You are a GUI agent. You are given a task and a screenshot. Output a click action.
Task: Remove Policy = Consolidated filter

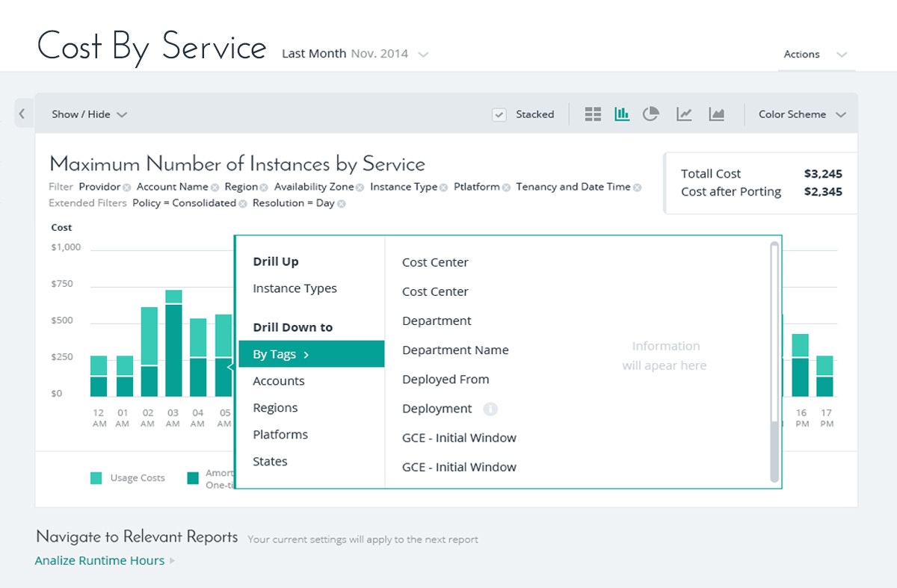(243, 204)
